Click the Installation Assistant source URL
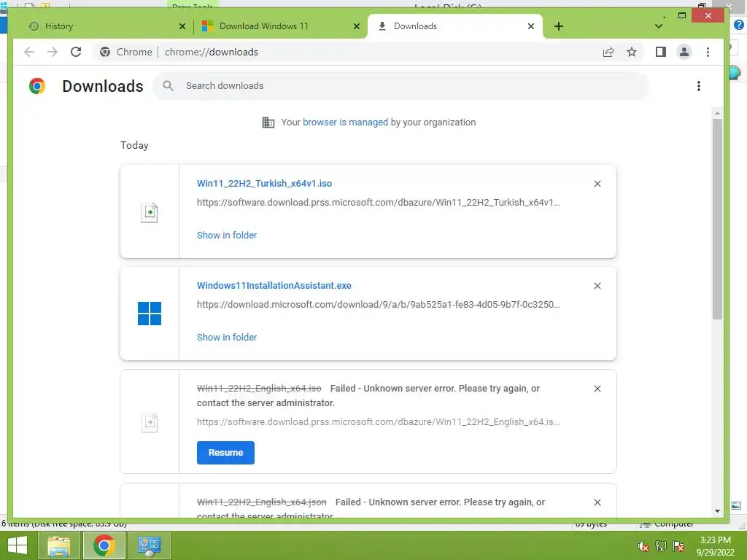The width and height of the screenshot is (747, 560). coord(379,304)
